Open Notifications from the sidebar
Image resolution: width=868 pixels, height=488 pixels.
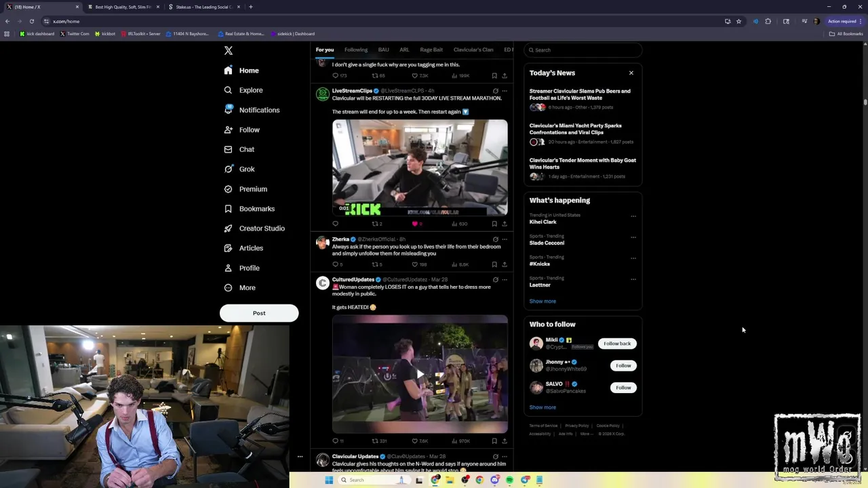pyautogui.click(x=251, y=110)
